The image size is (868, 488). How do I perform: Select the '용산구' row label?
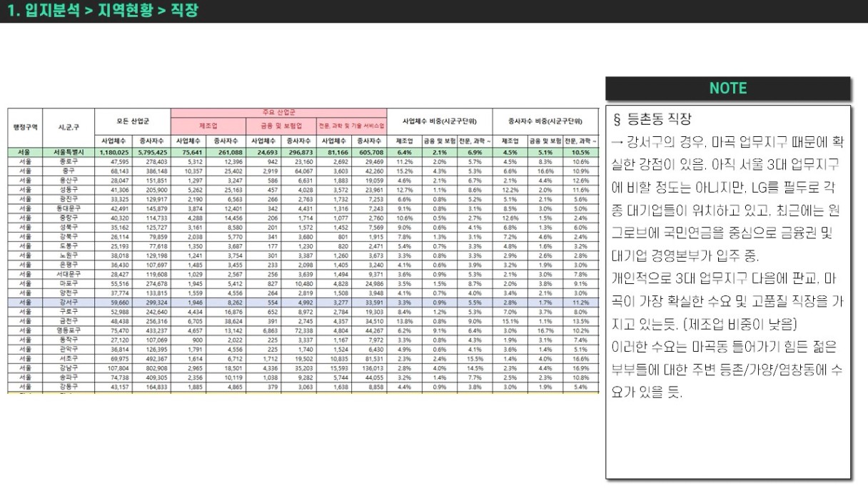69,181
